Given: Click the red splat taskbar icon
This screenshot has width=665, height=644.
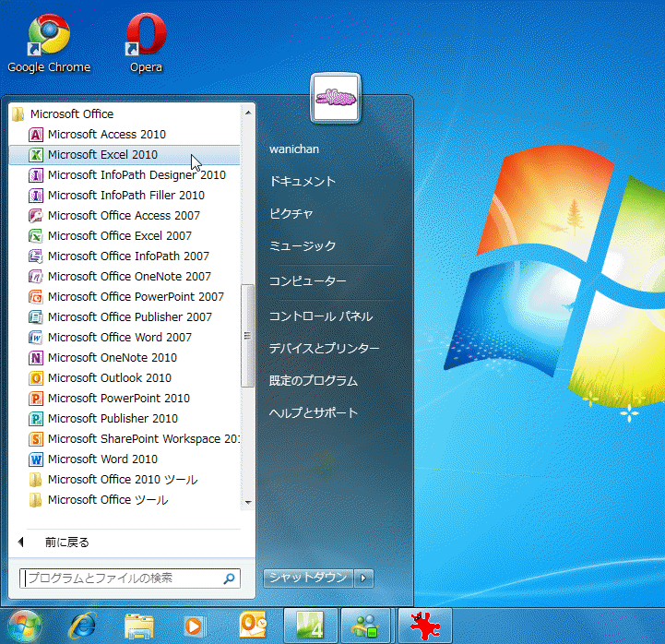Looking at the screenshot, I should point(425,626).
